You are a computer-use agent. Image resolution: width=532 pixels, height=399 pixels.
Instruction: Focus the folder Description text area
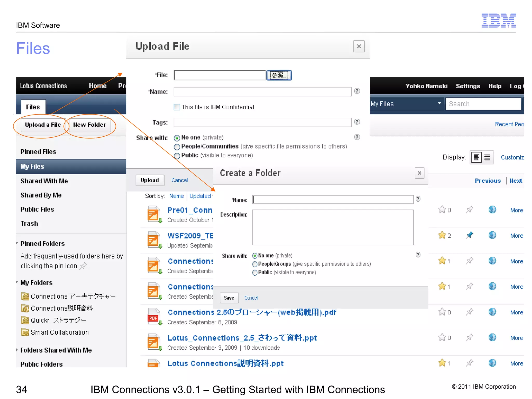pos(333,227)
